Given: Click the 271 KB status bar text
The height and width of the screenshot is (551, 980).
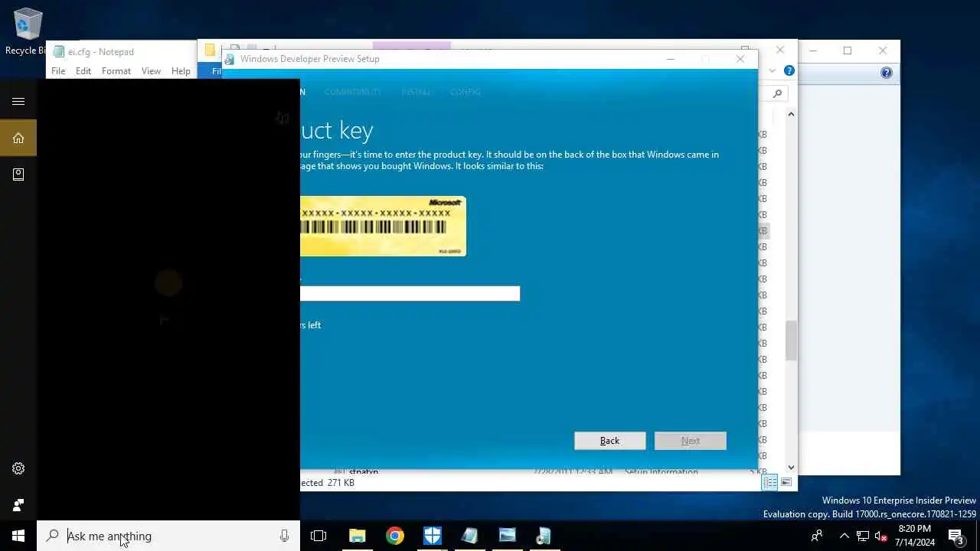Looking at the screenshot, I should pyautogui.click(x=340, y=483).
